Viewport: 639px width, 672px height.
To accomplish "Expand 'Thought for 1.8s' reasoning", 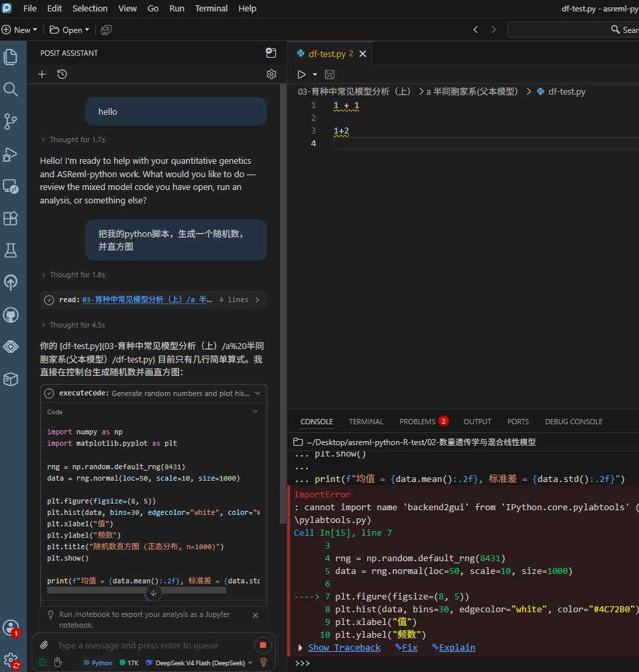I will pos(73,275).
